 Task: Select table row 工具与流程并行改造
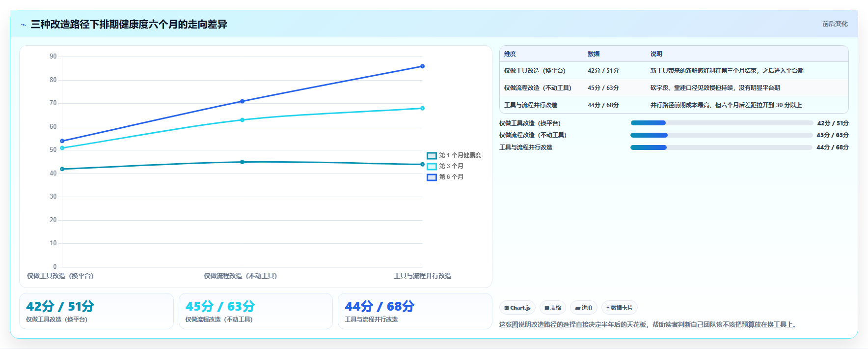tap(674, 105)
